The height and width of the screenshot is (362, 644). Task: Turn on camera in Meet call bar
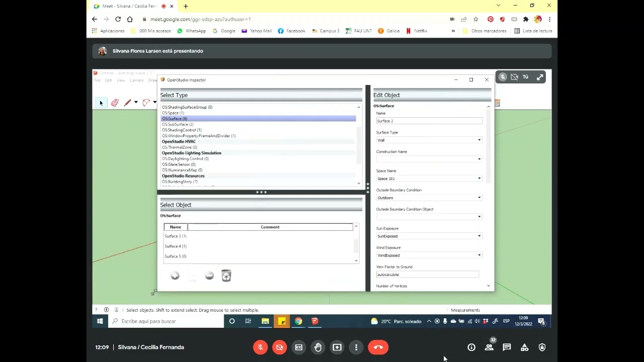[280, 347]
